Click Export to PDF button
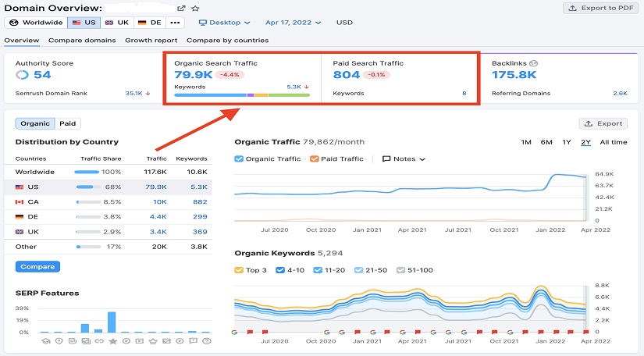Image resolution: width=644 pixels, height=356 pixels. pyautogui.click(x=601, y=9)
